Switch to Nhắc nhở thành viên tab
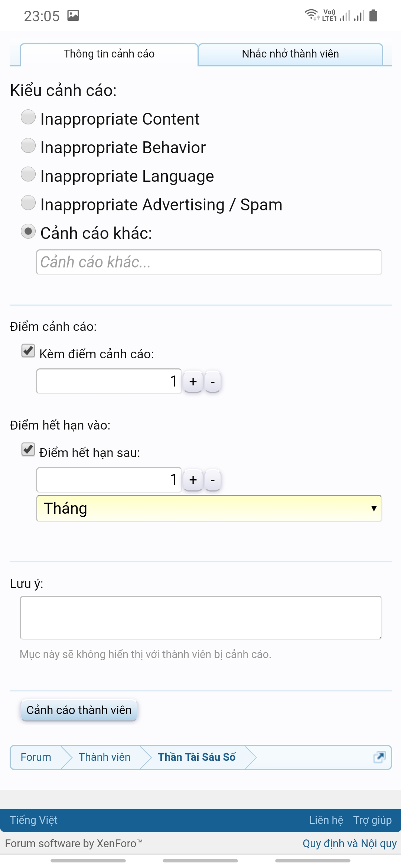This screenshot has height=868, width=401. [290, 54]
